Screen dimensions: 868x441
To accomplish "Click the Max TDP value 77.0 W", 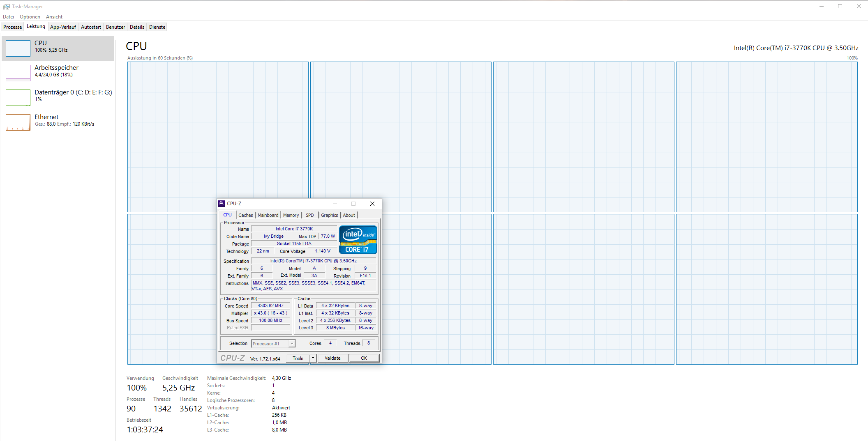I will [328, 237].
